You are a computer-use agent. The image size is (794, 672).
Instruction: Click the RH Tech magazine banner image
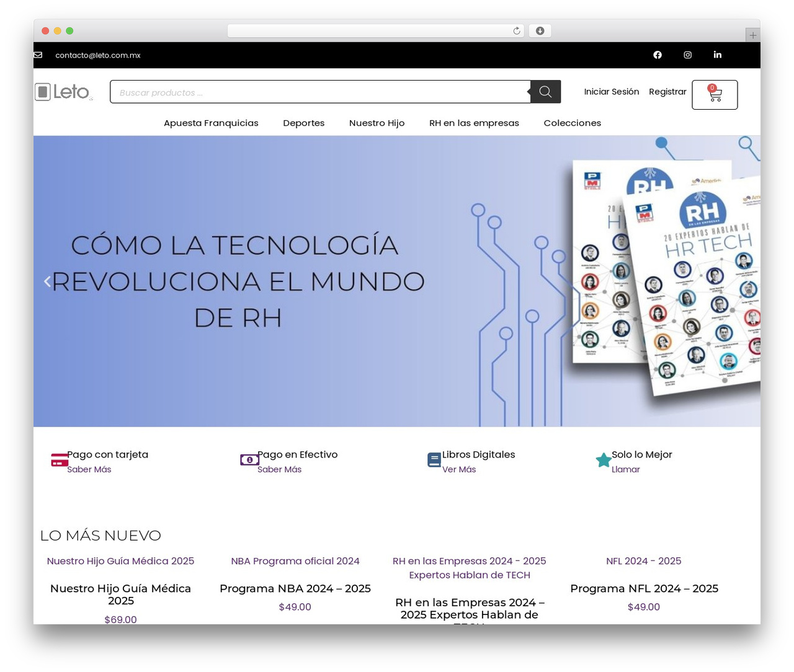pos(397,281)
